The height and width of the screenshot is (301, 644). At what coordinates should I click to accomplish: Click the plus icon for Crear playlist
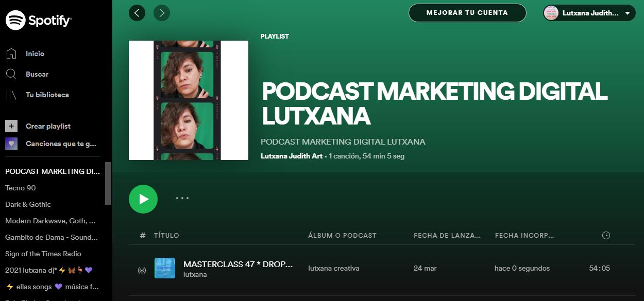click(x=11, y=126)
